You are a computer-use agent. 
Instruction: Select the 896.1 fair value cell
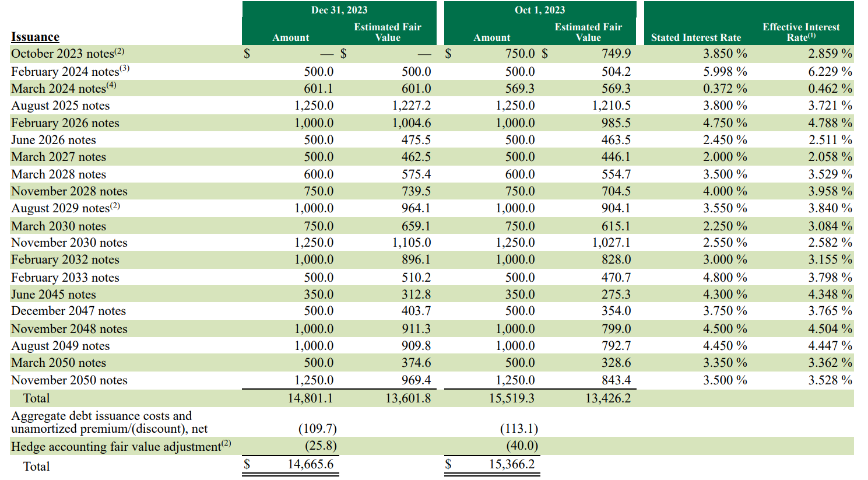tap(416, 260)
